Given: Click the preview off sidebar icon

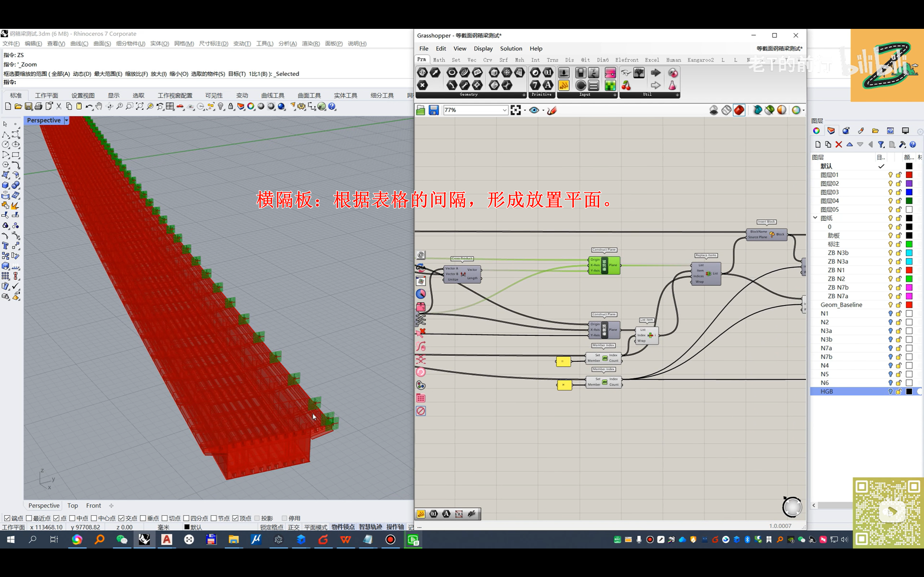Looking at the screenshot, I should pos(420,411).
